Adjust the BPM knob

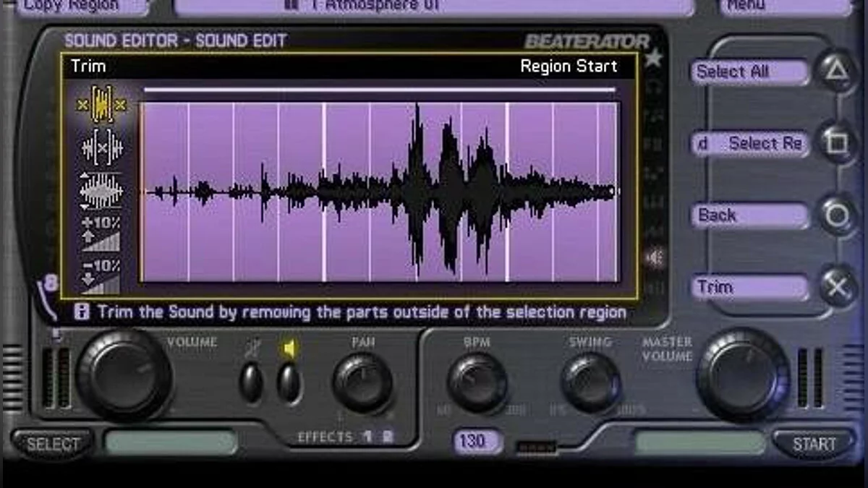click(x=477, y=382)
